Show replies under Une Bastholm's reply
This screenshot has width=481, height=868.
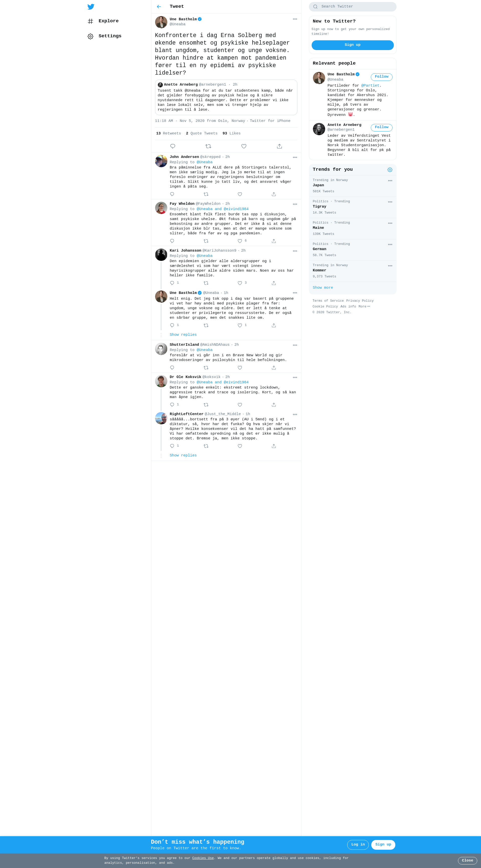pyautogui.click(x=183, y=334)
